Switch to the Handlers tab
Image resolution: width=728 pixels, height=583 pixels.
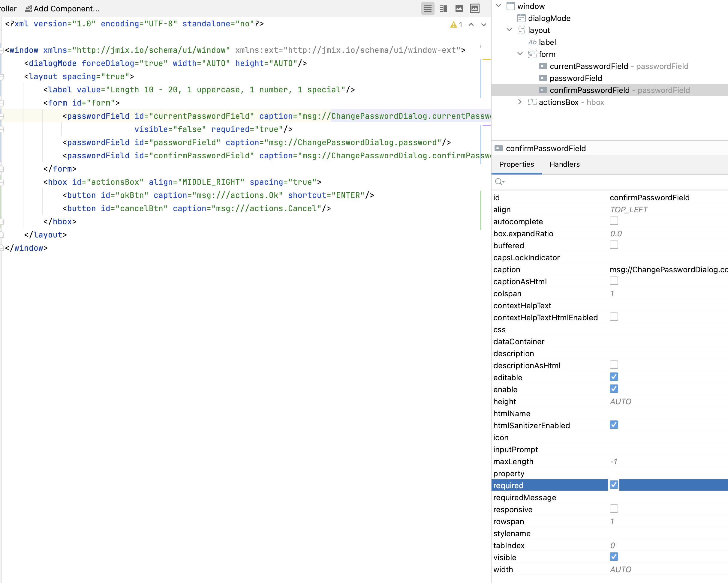[564, 164]
